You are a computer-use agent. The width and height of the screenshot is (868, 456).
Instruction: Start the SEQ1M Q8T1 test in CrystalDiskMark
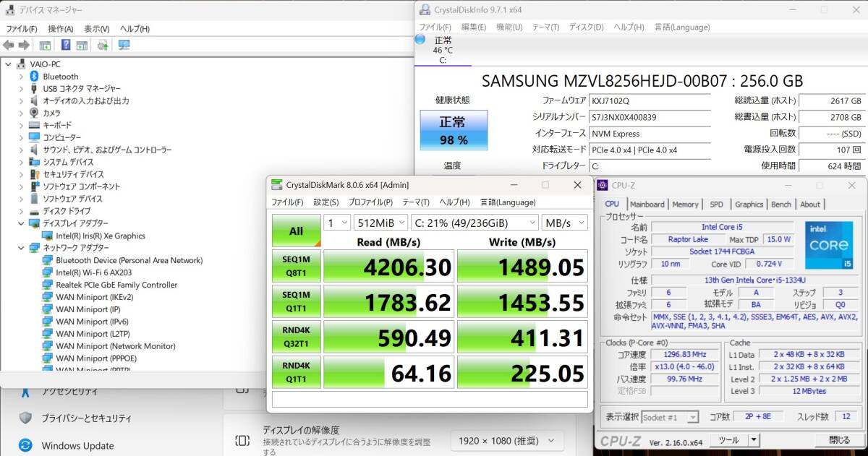coord(296,267)
